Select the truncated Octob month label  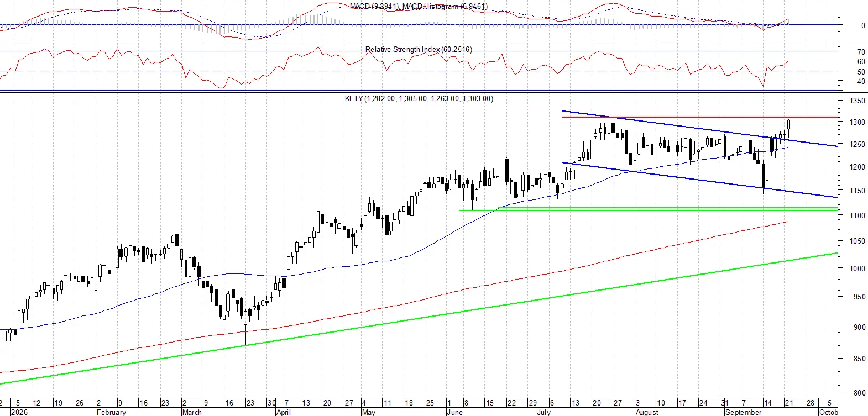pos(828,412)
